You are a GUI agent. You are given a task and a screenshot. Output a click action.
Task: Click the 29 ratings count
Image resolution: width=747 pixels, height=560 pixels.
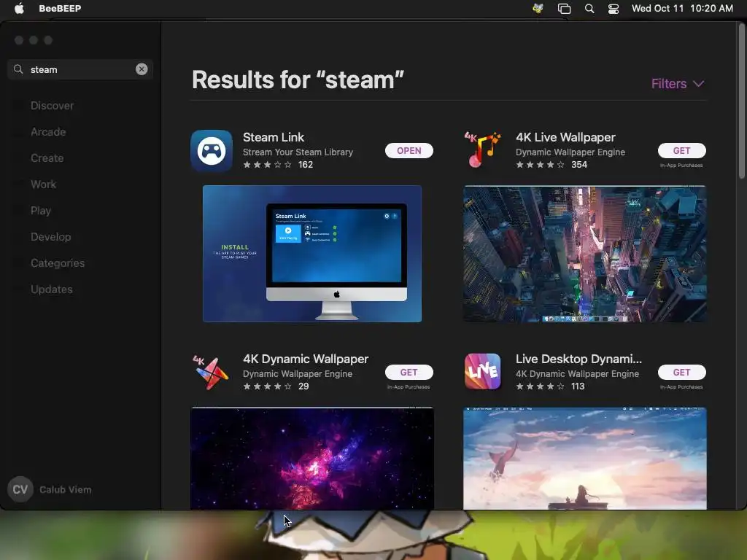(x=303, y=386)
